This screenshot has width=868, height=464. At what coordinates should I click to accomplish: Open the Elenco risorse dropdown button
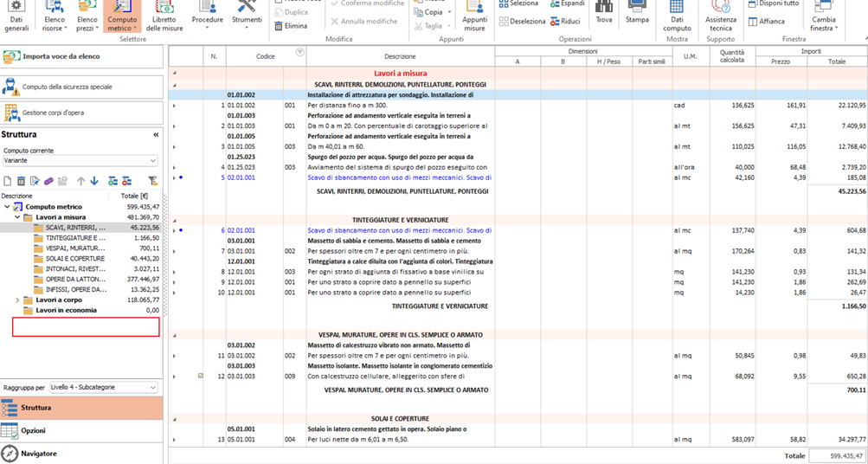pos(54,16)
